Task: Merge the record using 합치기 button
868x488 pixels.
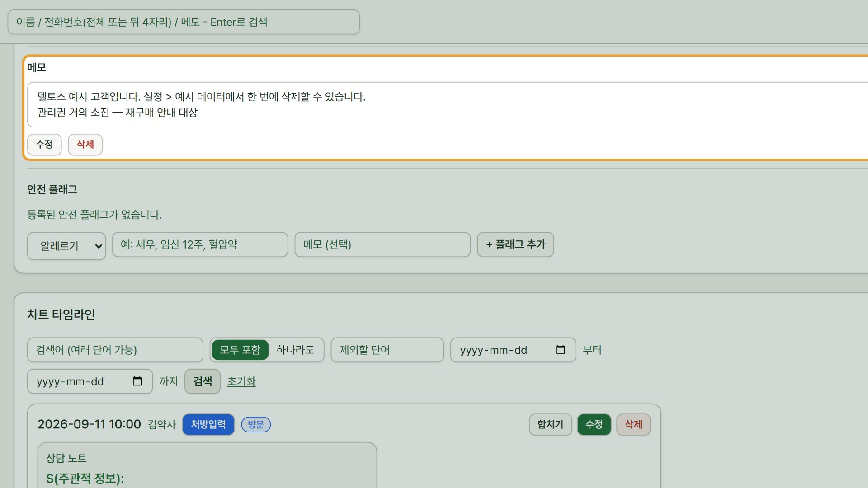Action: point(550,424)
